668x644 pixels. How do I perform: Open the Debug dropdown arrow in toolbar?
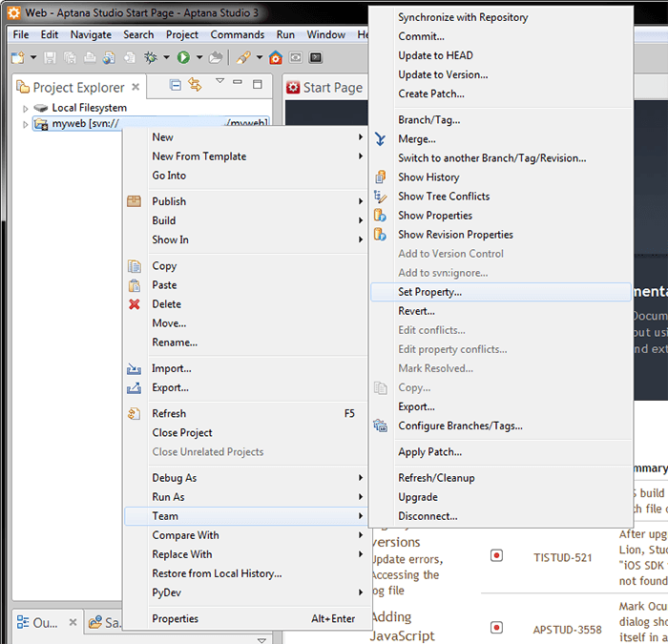pos(167,57)
